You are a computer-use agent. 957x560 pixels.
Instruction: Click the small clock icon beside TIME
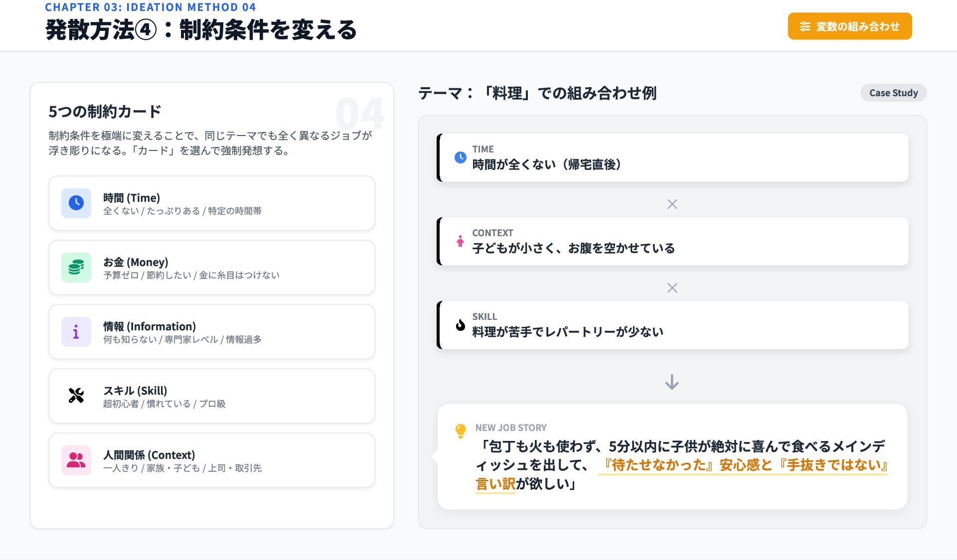(460, 157)
